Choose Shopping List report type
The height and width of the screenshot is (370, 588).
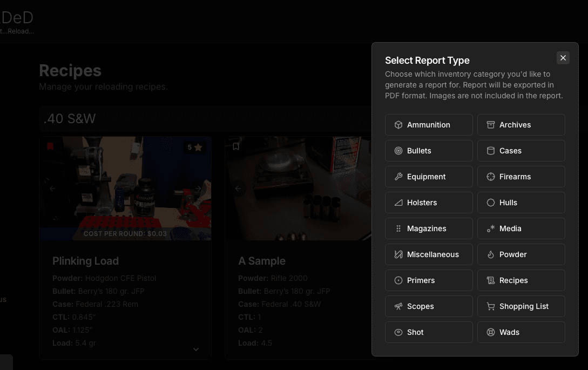click(521, 306)
